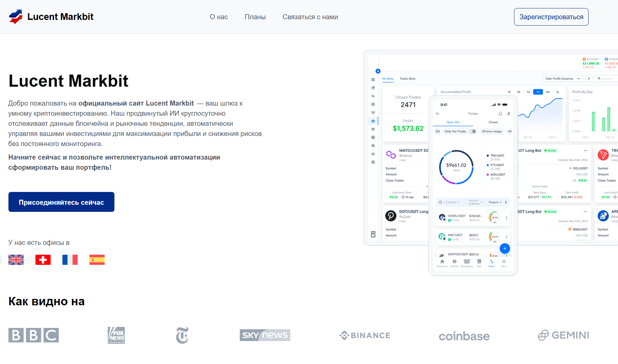Click the eye icon in the dashboard sidebar

373,129
